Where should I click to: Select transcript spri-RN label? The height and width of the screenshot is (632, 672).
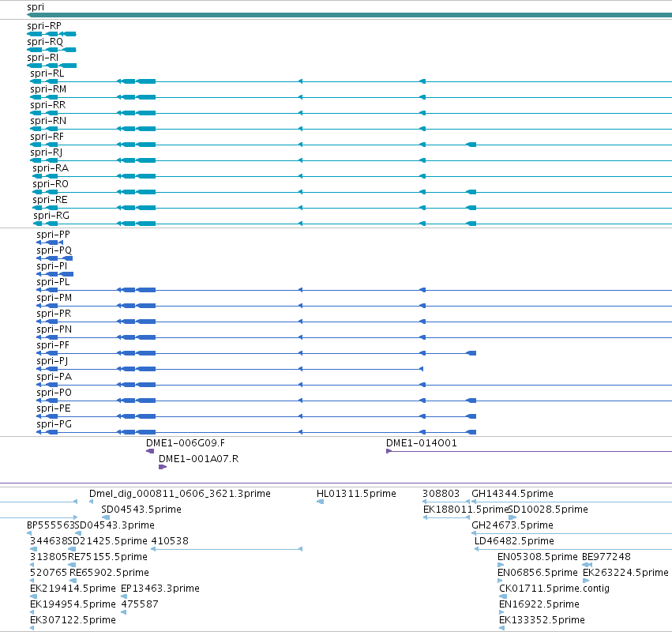(x=48, y=121)
